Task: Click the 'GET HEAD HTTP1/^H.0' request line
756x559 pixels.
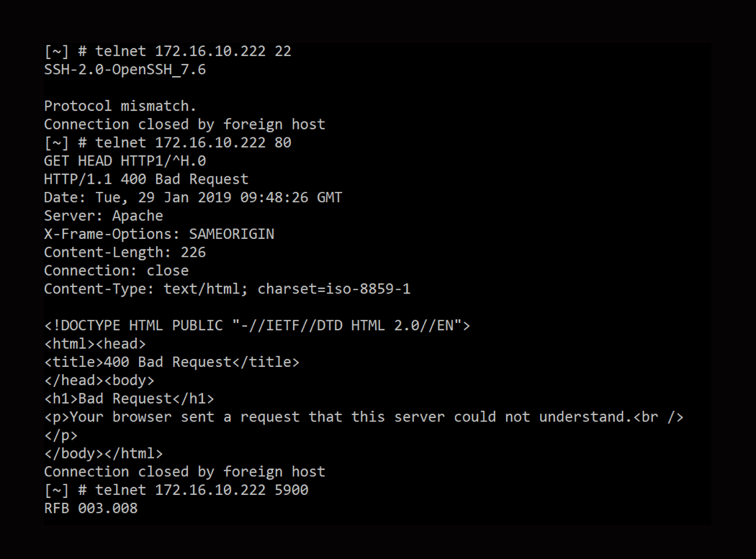Action: pyautogui.click(x=125, y=160)
